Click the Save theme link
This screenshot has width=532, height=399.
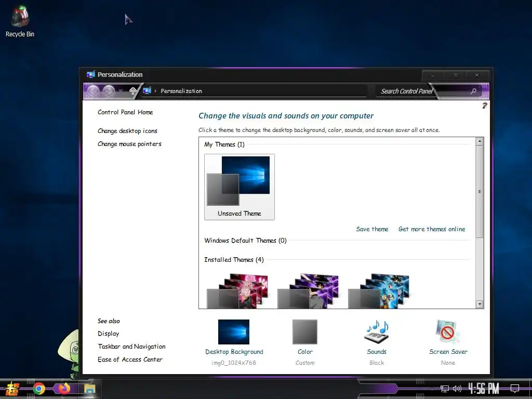[372, 229]
